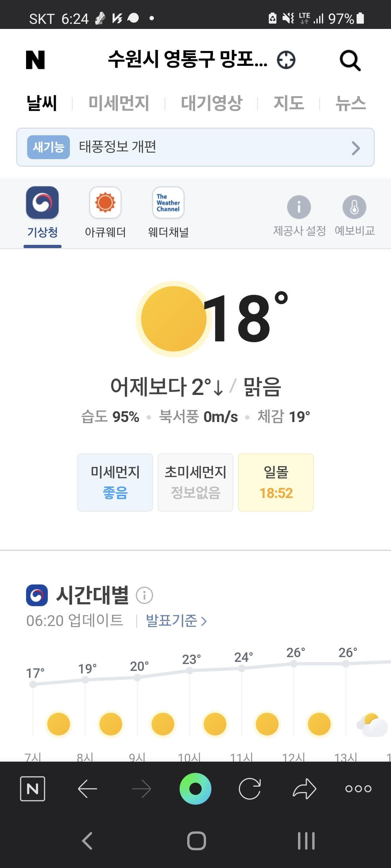The height and width of the screenshot is (868, 391).
Task: Tap the current location crosshair icon
Action: pyautogui.click(x=286, y=60)
